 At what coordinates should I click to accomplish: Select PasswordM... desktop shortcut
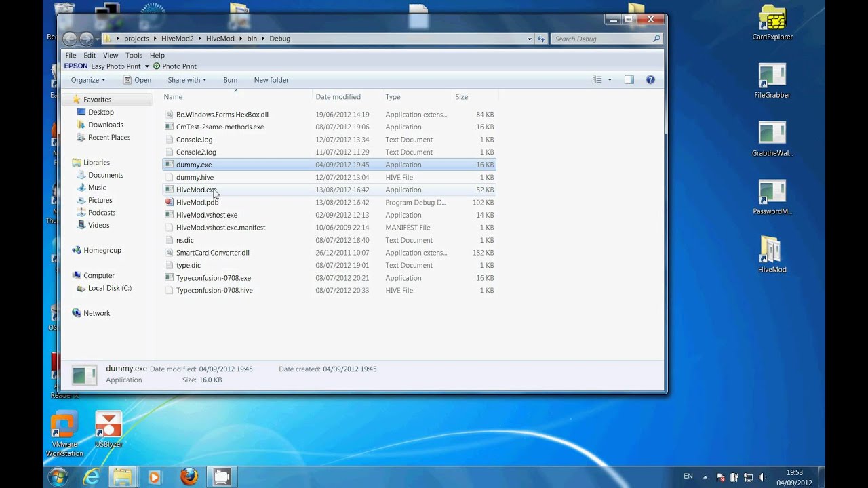point(772,198)
